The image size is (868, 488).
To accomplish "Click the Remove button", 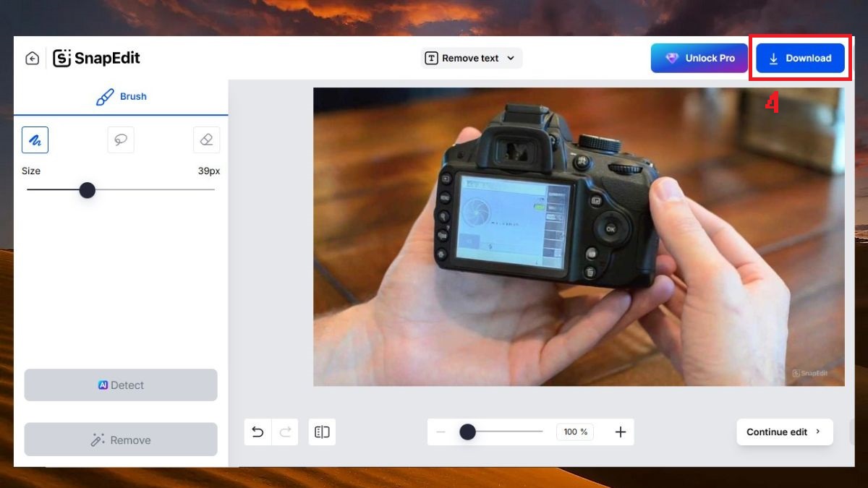I will [x=121, y=440].
